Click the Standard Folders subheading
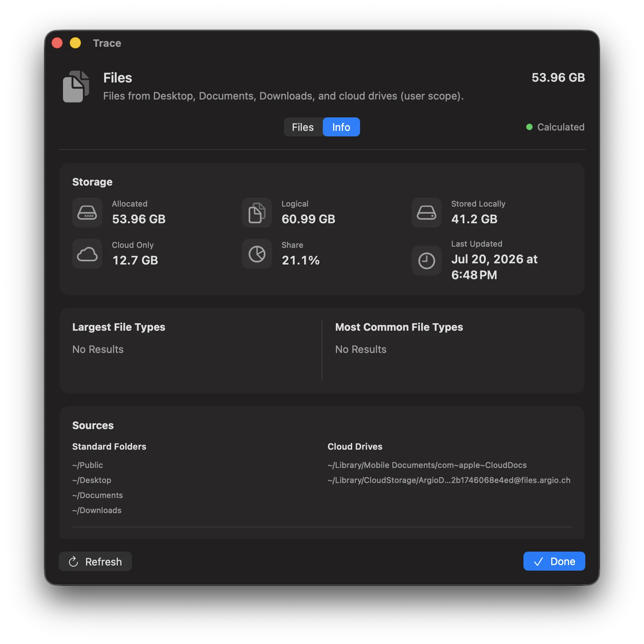This screenshot has height=644, width=644. 109,447
